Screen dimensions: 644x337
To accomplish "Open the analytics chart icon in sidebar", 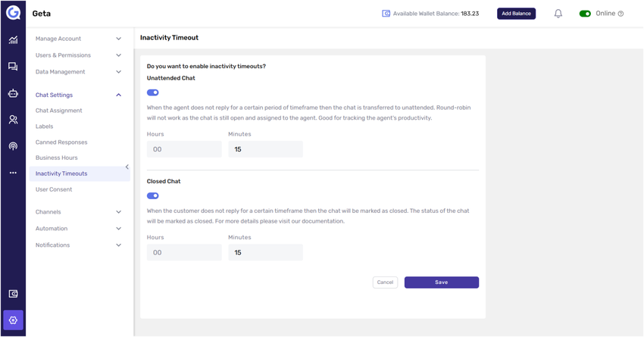I will (13, 39).
